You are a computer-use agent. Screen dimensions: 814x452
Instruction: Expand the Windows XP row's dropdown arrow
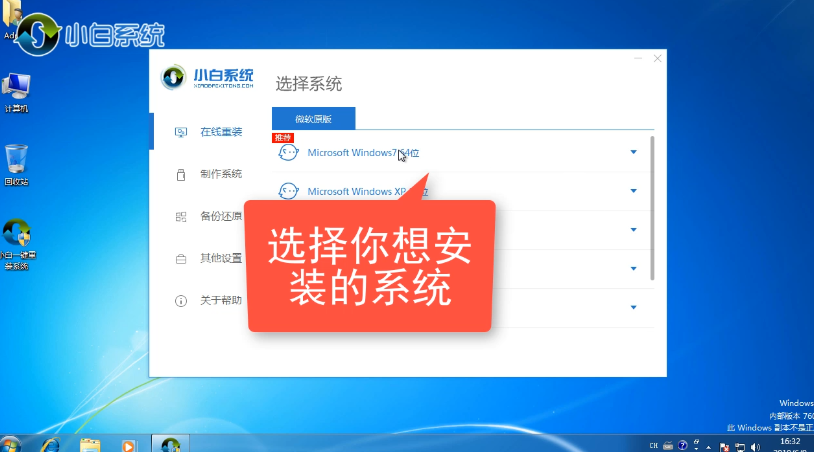[633, 191]
